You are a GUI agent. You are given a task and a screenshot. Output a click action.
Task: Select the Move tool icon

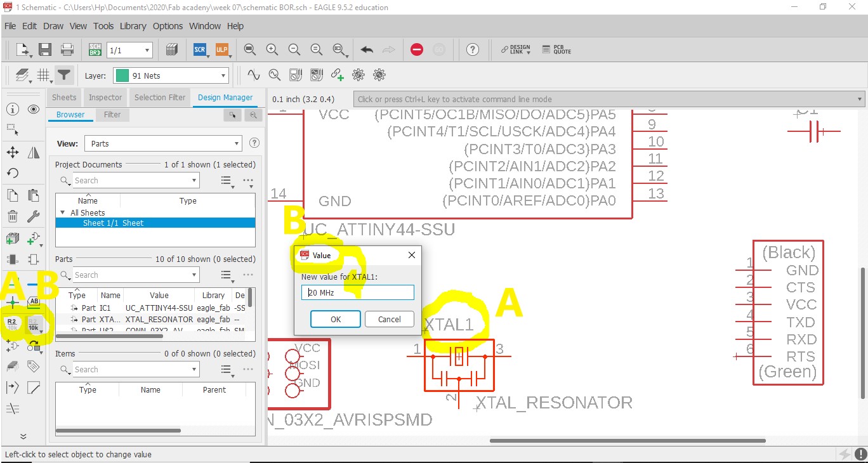point(12,152)
